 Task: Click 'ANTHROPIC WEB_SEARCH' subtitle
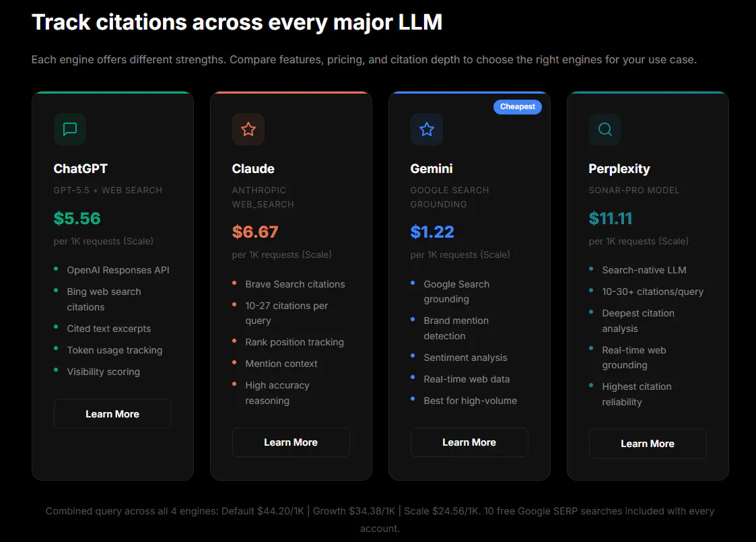[263, 197]
